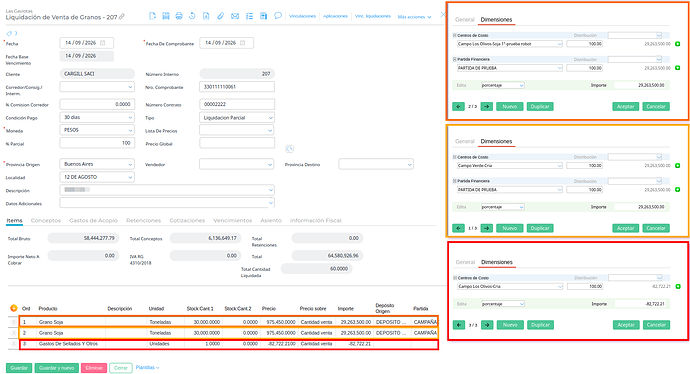The width and height of the screenshot is (690, 374).
Task: Click the tag icon above the Fecha label
Action: (10, 33)
